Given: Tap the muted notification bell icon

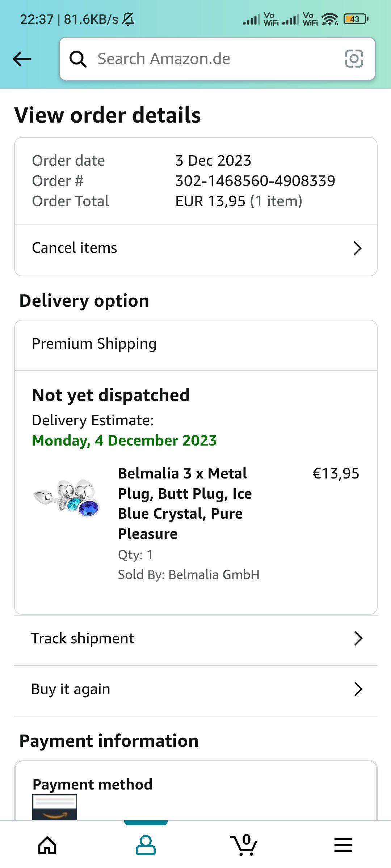Looking at the screenshot, I should point(128,19).
